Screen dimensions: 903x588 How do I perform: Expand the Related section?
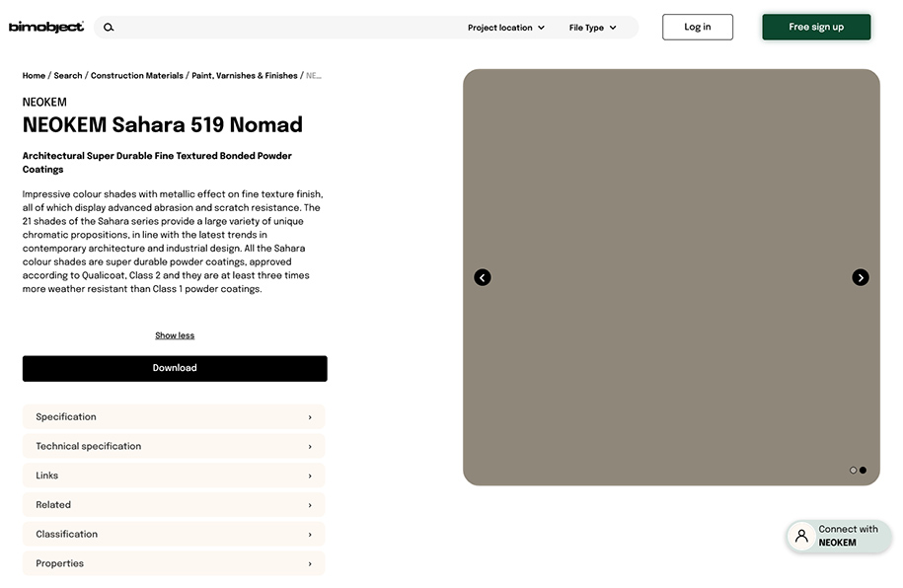(x=174, y=505)
